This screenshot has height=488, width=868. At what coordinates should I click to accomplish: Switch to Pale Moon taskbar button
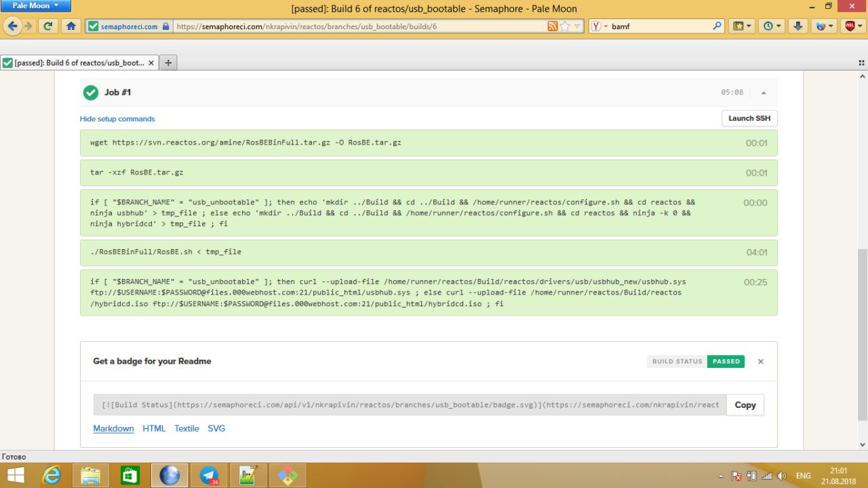coord(169,475)
